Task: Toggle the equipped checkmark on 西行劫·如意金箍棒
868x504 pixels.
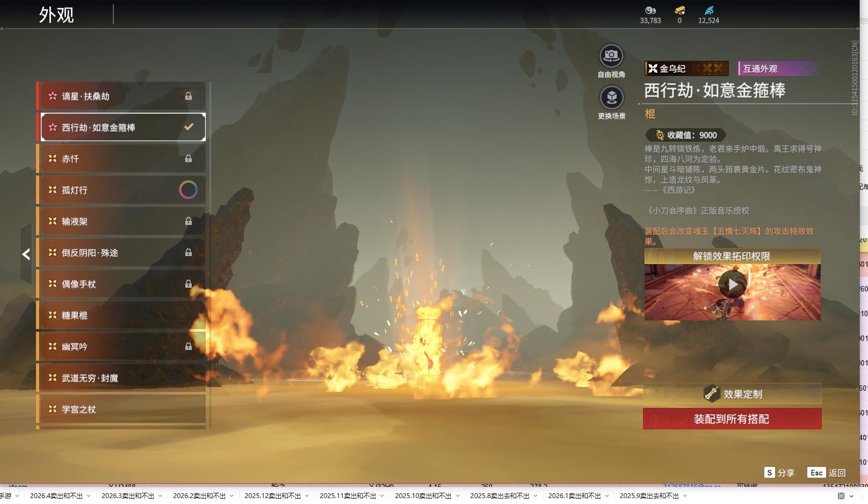Action: (x=189, y=127)
